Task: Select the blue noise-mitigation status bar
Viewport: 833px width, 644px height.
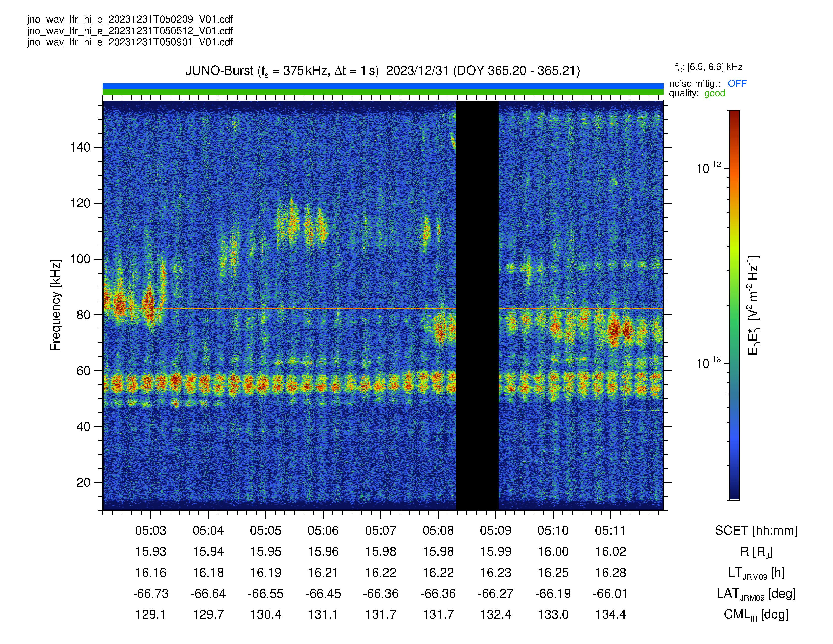Action: coord(383,86)
